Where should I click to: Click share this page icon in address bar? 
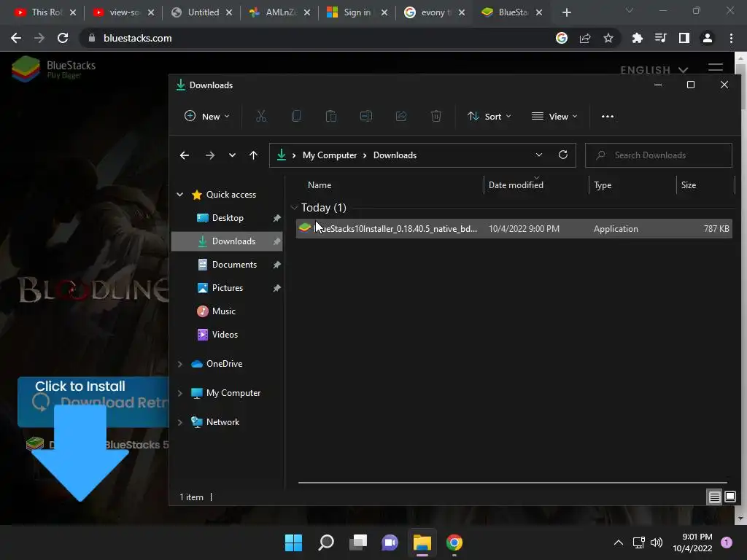585,38
